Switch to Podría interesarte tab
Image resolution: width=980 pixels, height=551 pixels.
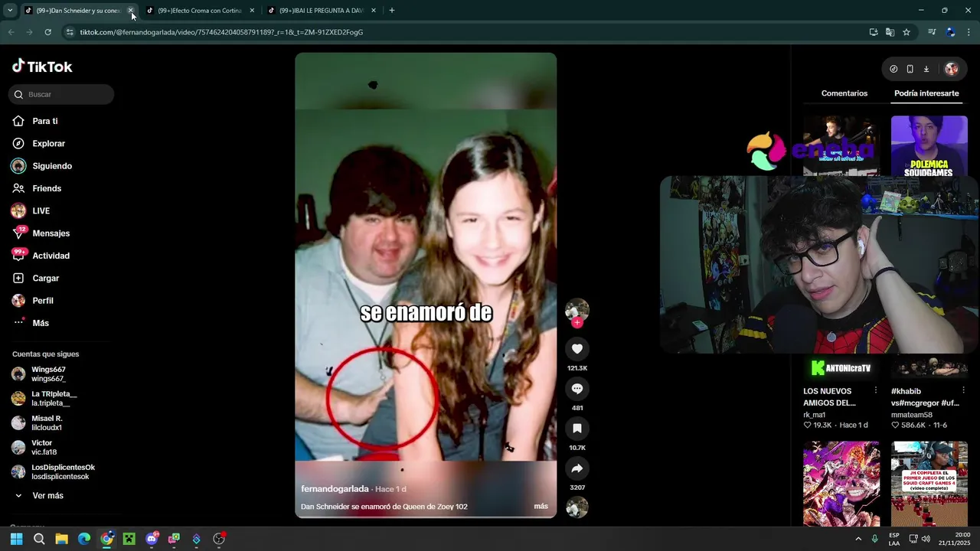point(926,93)
